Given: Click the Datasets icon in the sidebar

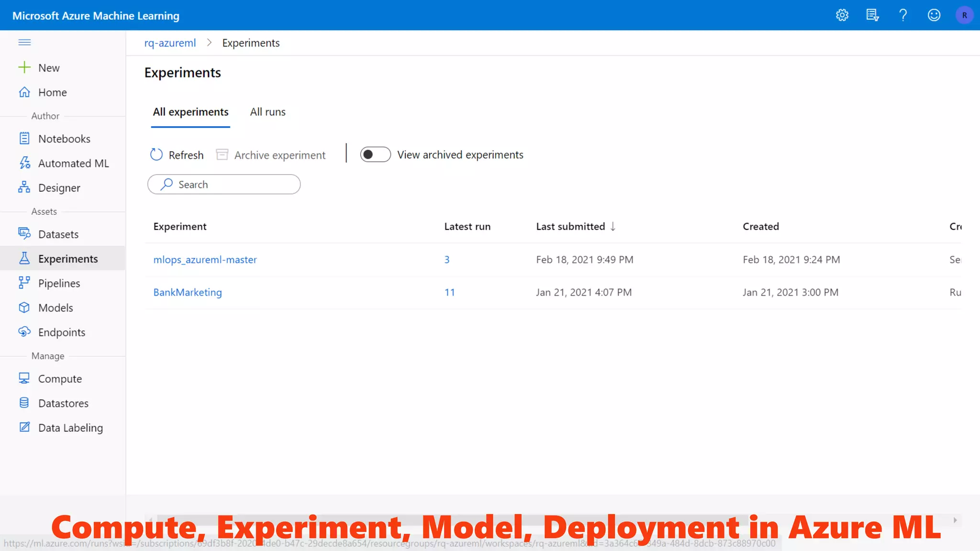Looking at the screenshot, I should [x=24, y=233].
